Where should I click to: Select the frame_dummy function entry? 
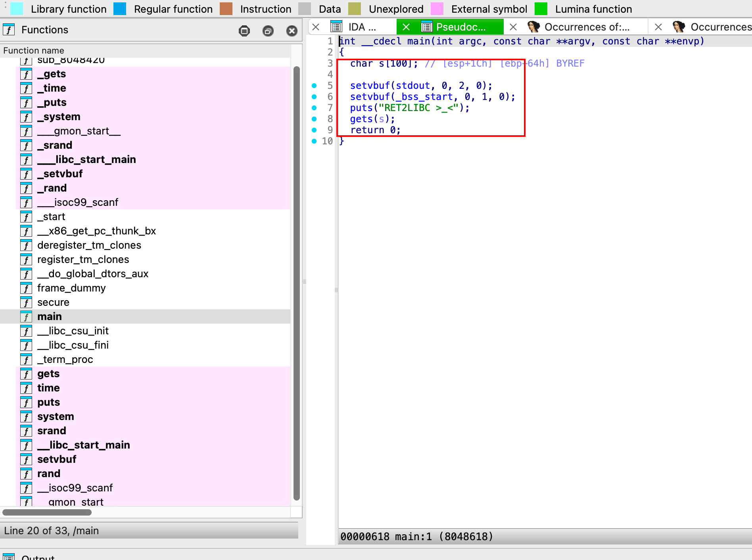[x=71, y=288]
